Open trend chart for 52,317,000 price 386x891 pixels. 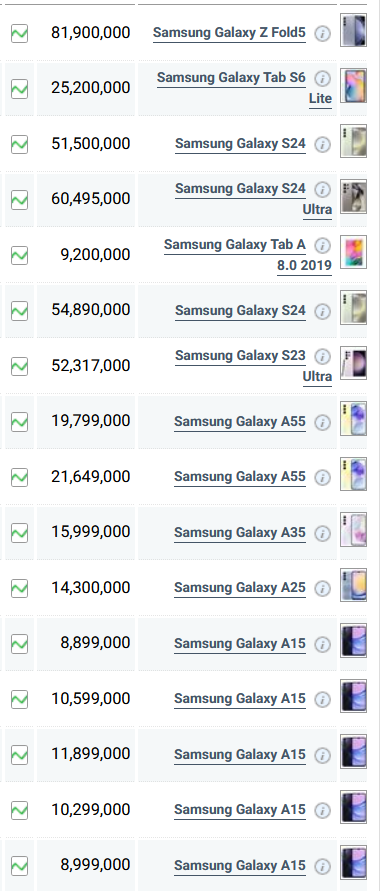[x=19, y=366]
